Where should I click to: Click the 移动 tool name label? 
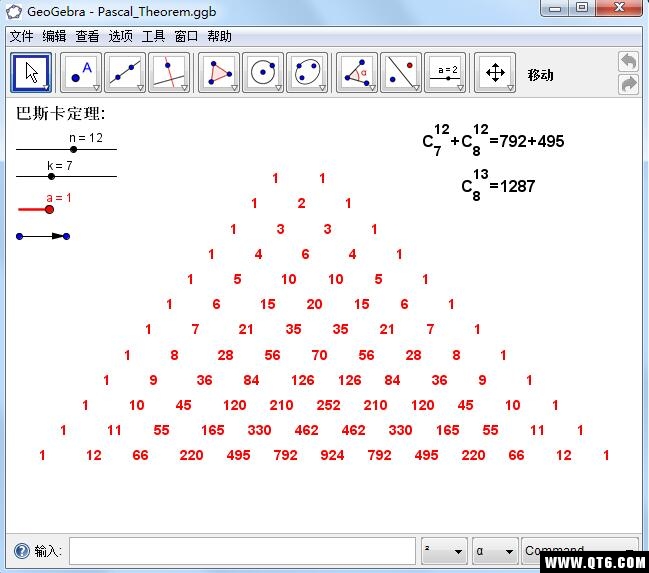tap(541, 75)
